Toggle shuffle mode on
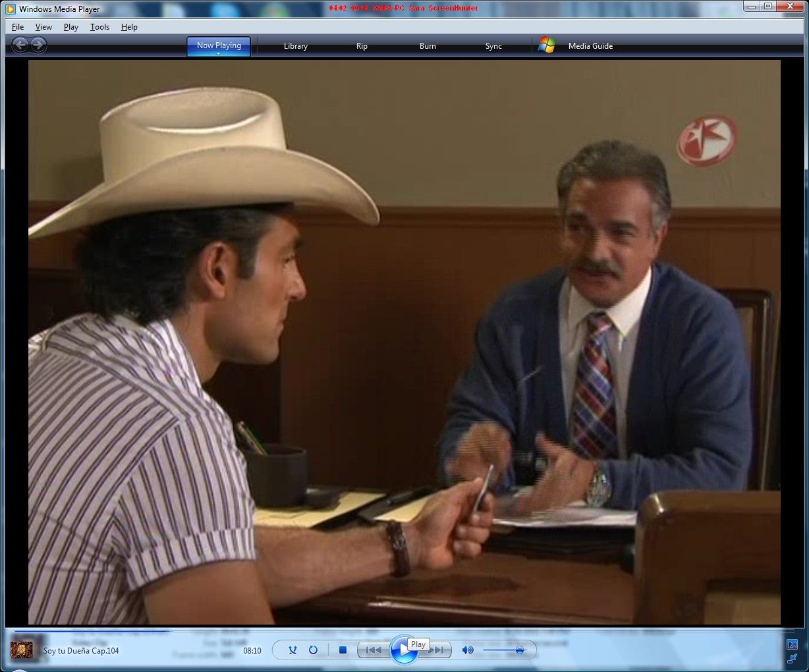 [x=293, y=650]
